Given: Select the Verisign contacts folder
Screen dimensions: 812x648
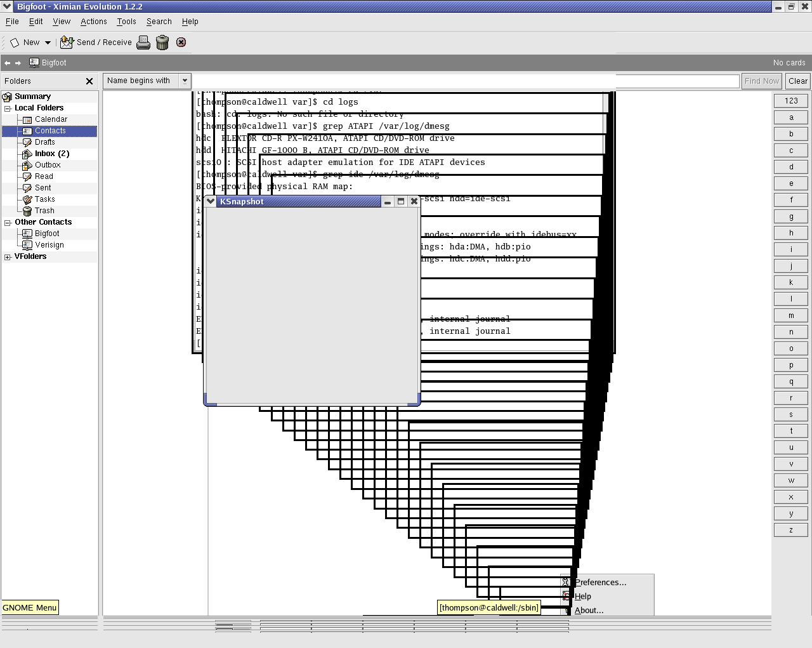Looking at the screenshot, I should tap(49, 245).
